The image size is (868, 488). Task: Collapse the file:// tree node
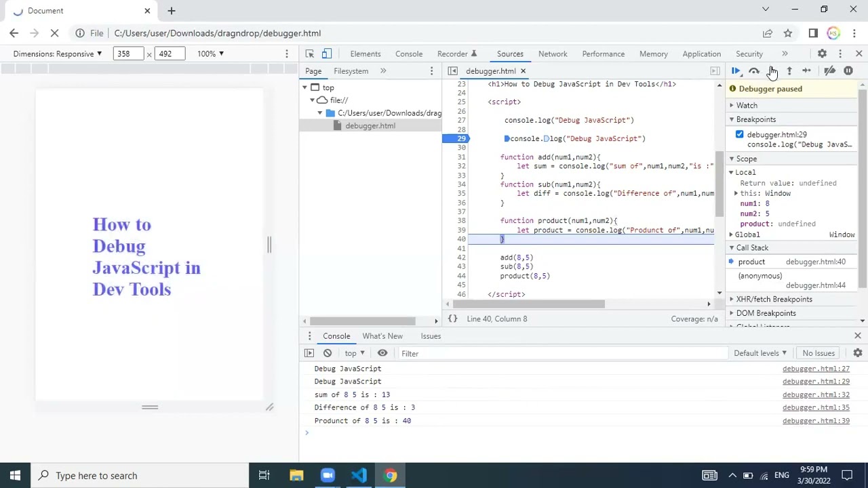coord(313,100)
